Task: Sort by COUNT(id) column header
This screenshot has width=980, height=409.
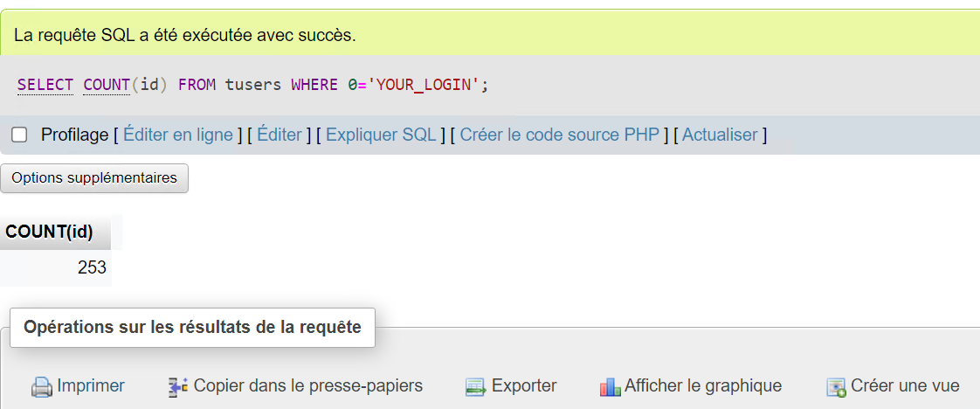Action: [x=50, y=232]
